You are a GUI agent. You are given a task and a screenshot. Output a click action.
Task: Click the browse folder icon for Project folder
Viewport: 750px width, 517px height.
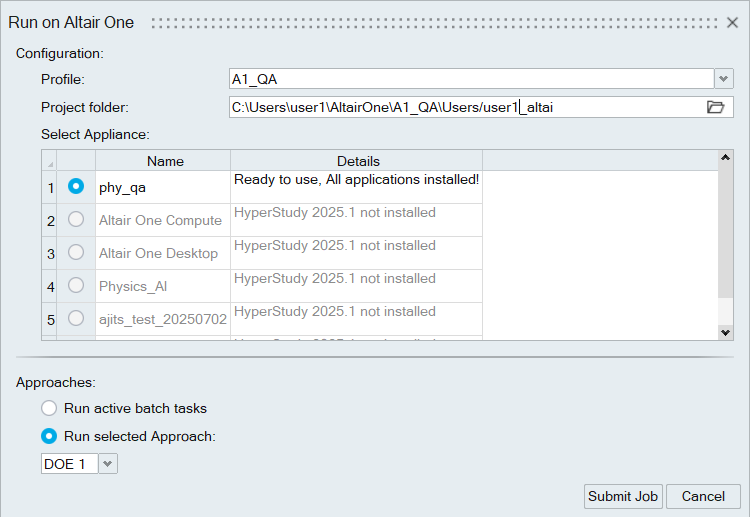[x=715, y=107]
